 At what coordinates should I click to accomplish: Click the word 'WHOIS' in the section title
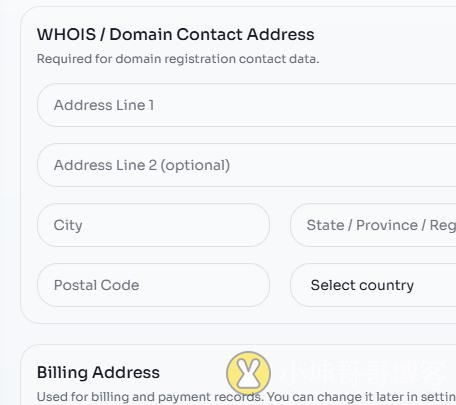pyautogui.click(x=67, y=34)
